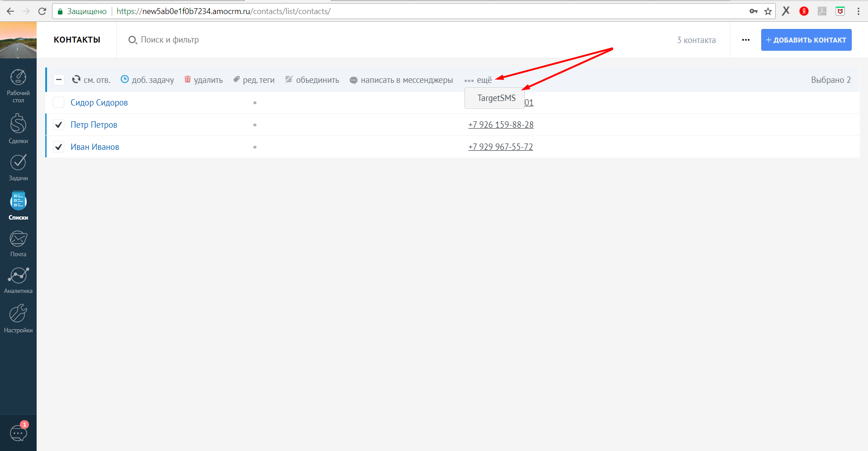
Task: Click the browser back arrow
Action: pyautogui.click(x=10, y=11)
